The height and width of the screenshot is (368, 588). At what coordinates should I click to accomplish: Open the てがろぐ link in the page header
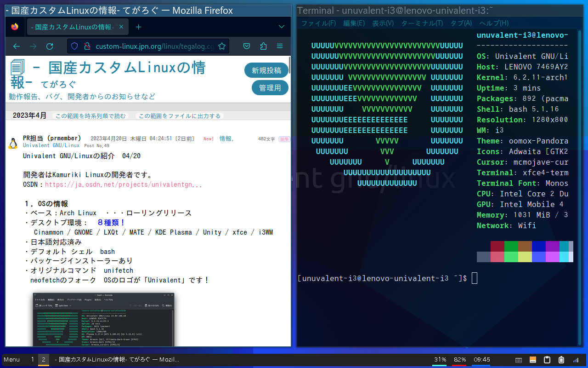58,85
